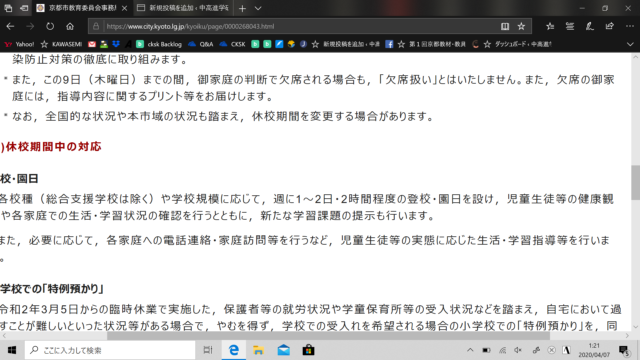Open the clock showing 1:21
The image size is (640, 360).
pyautogui.click(x=594, y=350)
